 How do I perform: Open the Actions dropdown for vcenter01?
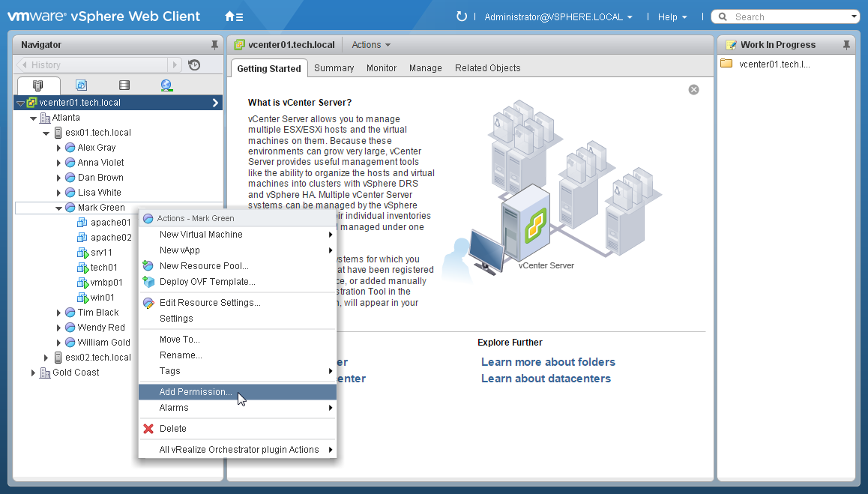pyautogui.click(x=371, y=45)
